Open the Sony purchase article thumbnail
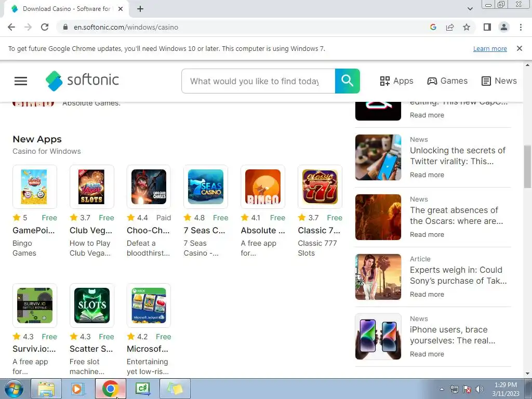532x399 pixels. [x=378, y=277]
